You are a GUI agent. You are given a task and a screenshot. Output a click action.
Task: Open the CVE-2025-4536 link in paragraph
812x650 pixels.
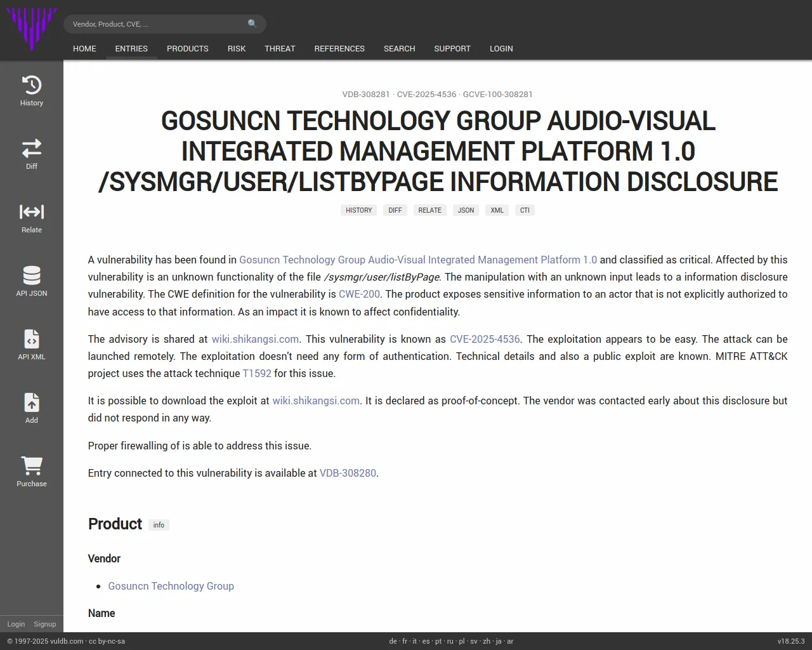(485, 339)
